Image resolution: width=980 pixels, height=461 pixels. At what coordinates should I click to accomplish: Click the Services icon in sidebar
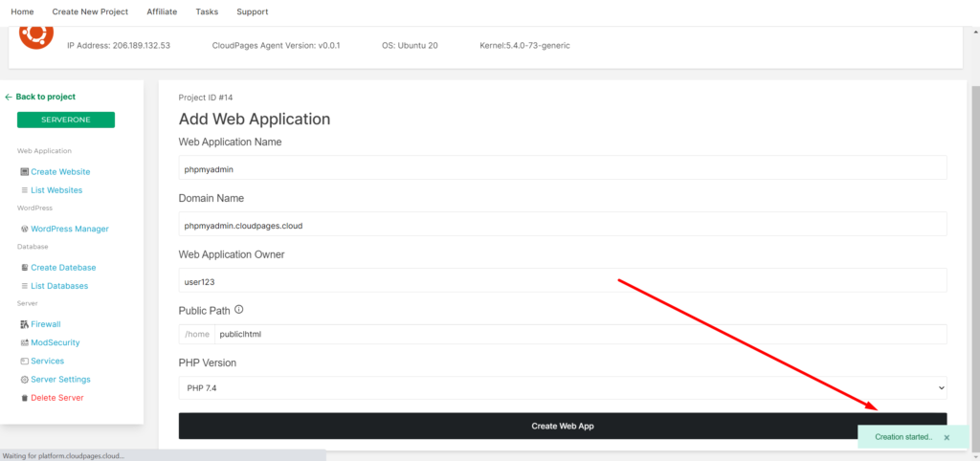tap(24, 362)
